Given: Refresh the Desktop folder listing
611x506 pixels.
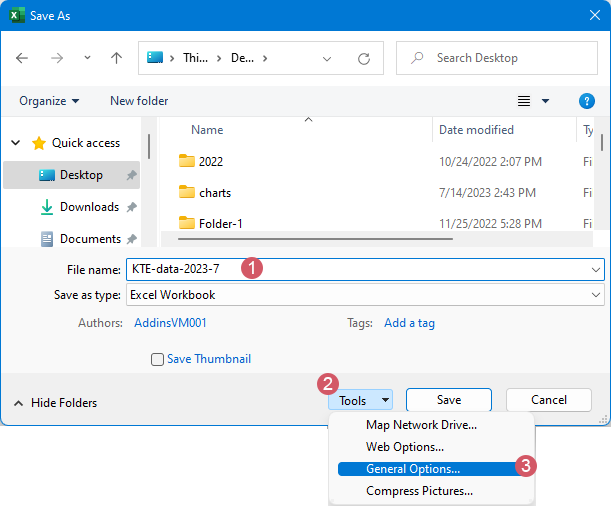Looking at the screenshot, I should pos(364,58).
